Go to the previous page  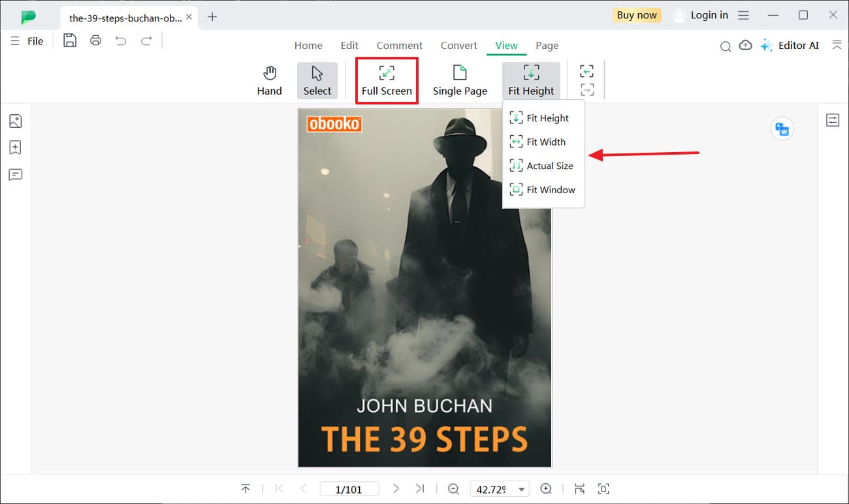(303, 489)
